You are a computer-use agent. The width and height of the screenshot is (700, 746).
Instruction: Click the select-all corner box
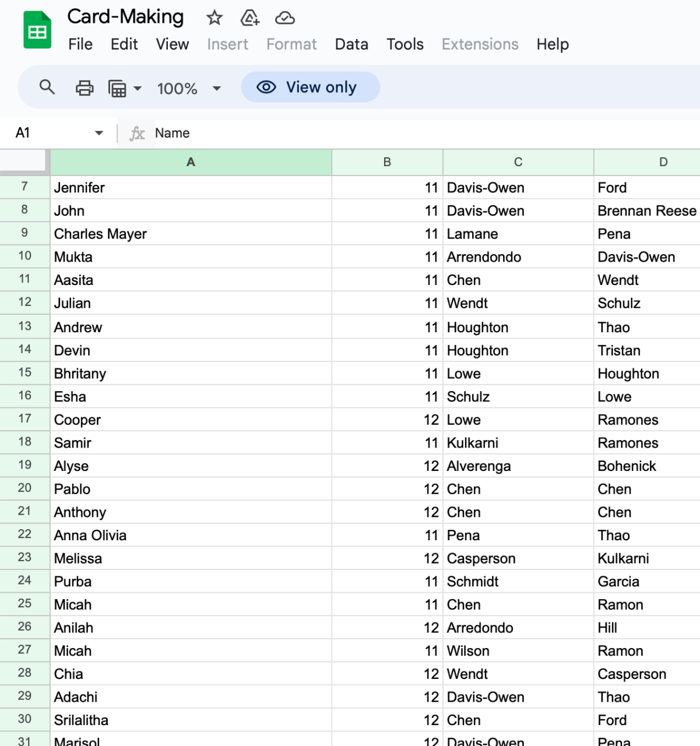23,162
